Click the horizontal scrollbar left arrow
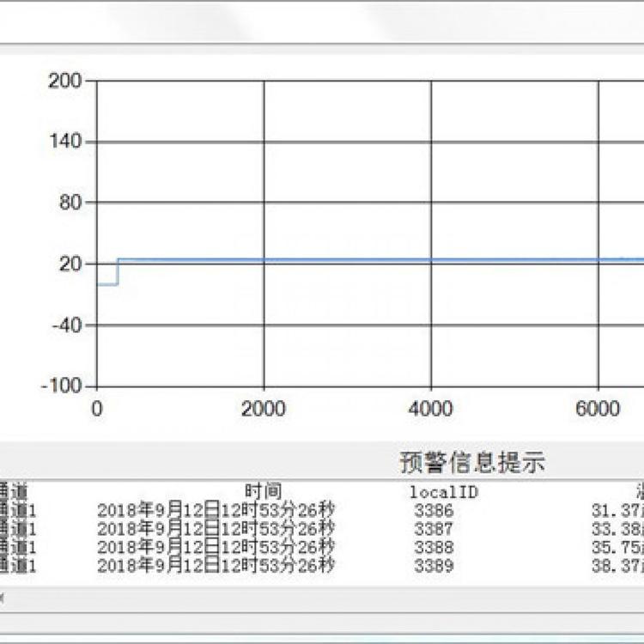 click(x=3, y=597)
